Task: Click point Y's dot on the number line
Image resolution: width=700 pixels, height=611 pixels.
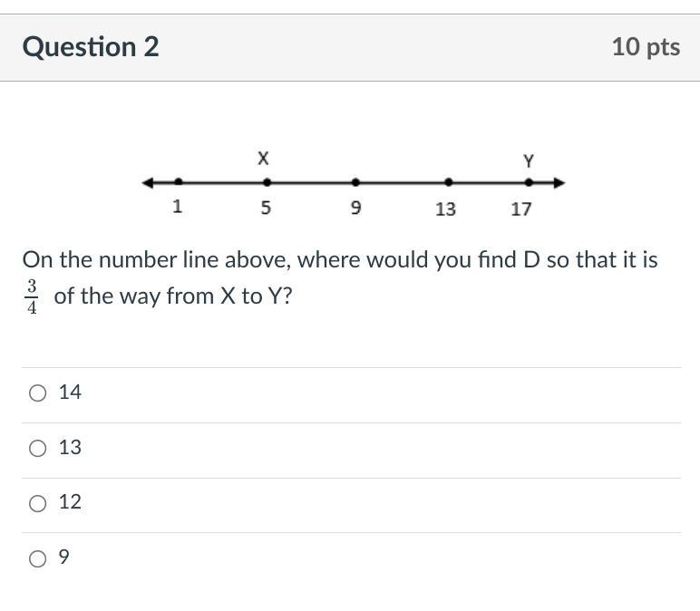Action: [530, 182]
